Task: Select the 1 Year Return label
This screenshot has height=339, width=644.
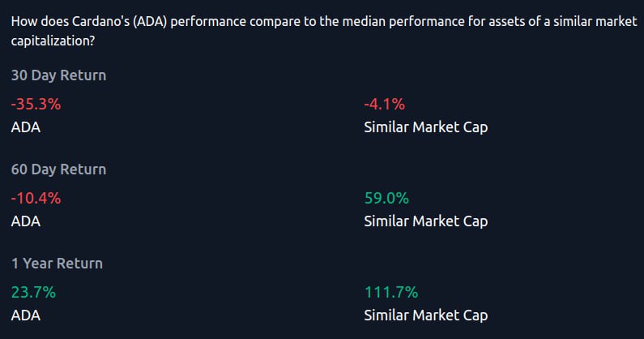Action: 57,264
